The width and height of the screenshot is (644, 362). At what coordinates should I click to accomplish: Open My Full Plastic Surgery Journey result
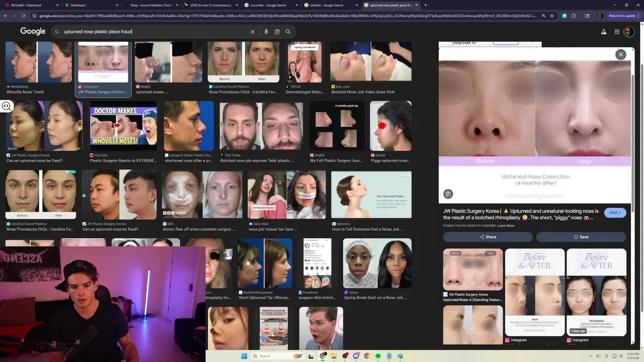[x=337, y=132]
